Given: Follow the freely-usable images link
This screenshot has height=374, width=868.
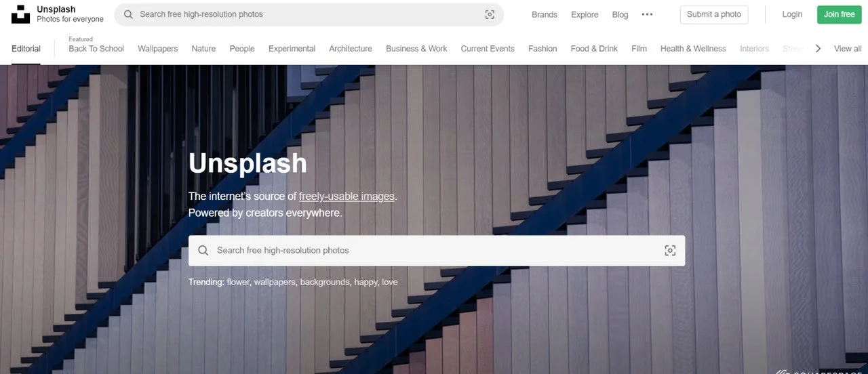Looking at the screenshot, I should point(347,196).
